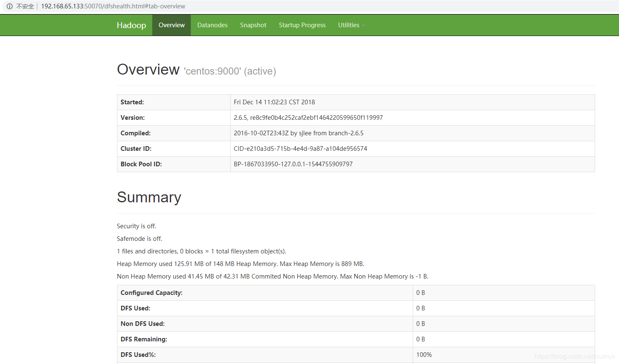Click the Heap Memory used line

241,264
